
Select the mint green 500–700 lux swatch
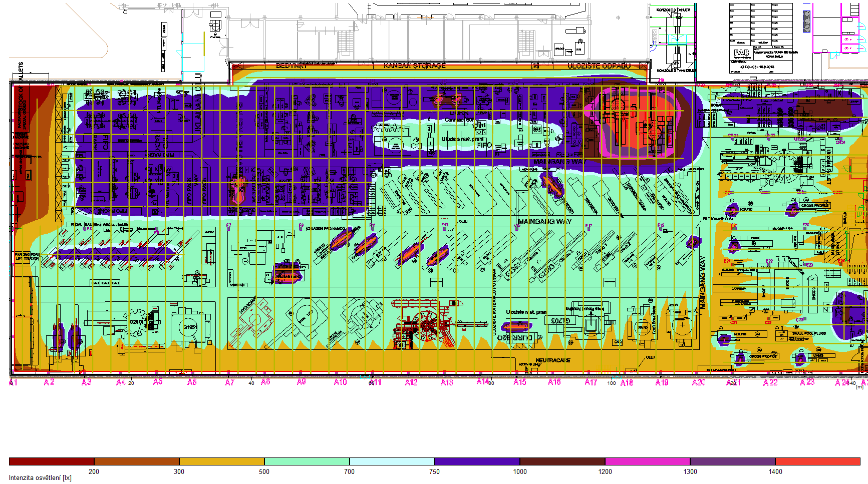coord(307,461)
